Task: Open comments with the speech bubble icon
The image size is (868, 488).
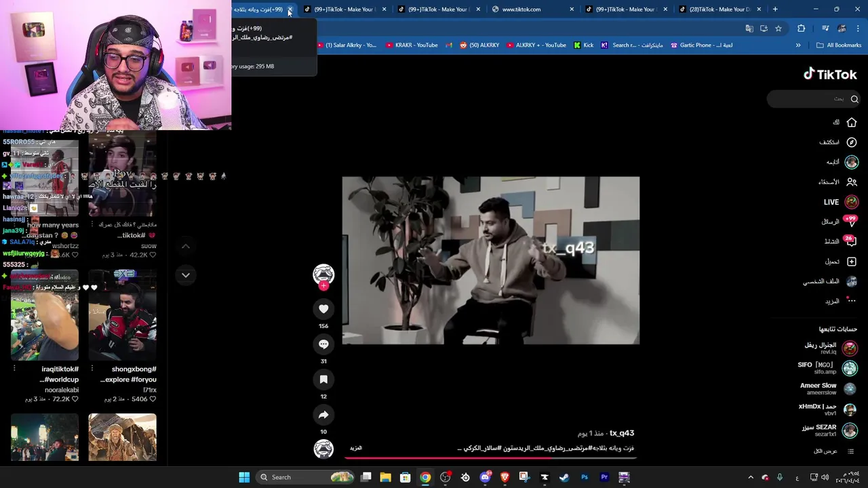Action: pos(323,344)
